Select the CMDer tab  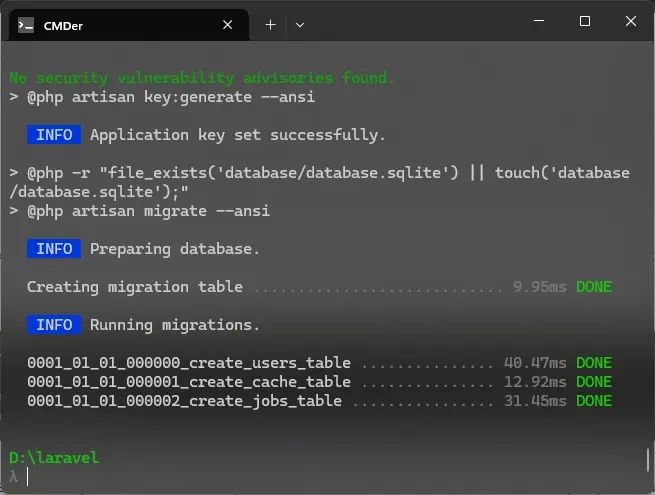coord(129,25)
